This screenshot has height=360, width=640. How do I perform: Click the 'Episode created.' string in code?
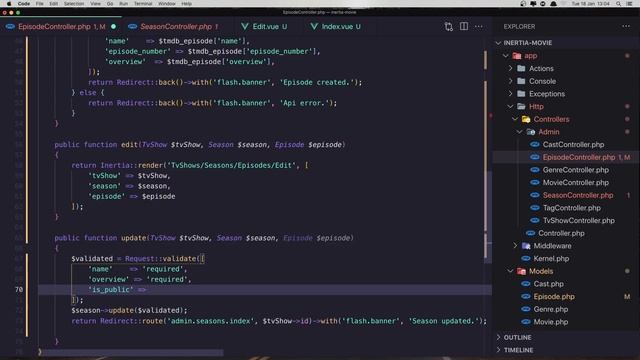pos(317,82)
